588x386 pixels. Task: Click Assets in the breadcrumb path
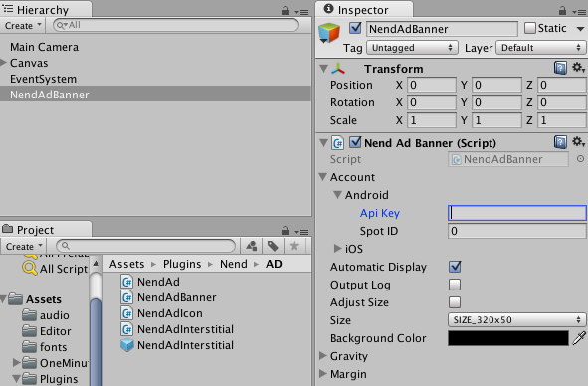tap(126, 264)
